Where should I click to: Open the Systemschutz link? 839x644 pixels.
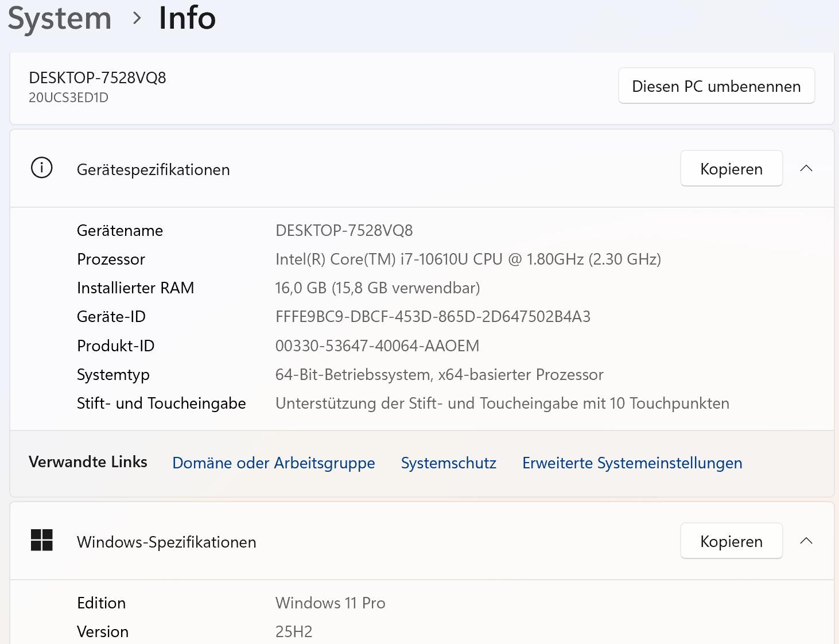(449, 463)
